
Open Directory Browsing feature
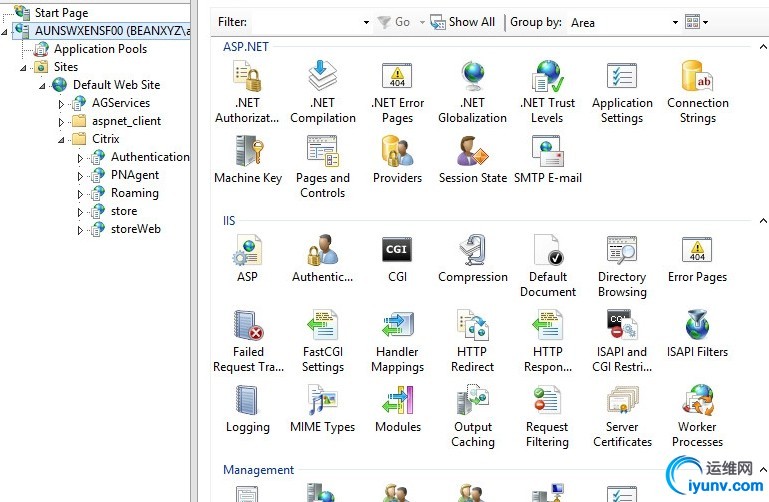tap(622, 266)
